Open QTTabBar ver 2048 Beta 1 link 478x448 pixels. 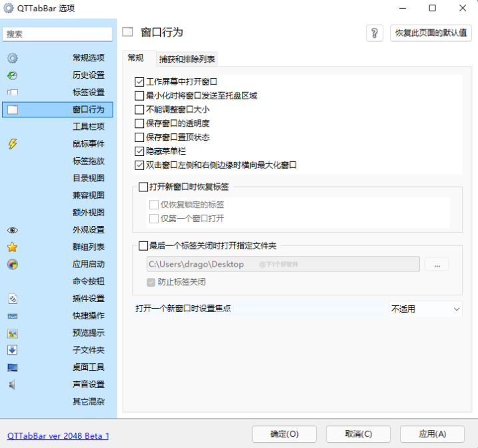coord(58,436)
